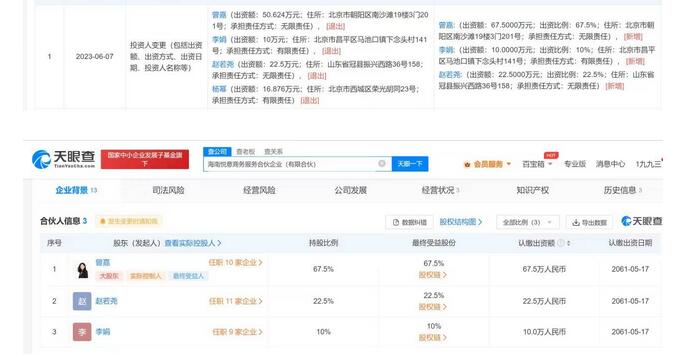Screen dimensions: 689x363
Task: Sort the table by 认缴出资额 column
Action: pos(569,243)
